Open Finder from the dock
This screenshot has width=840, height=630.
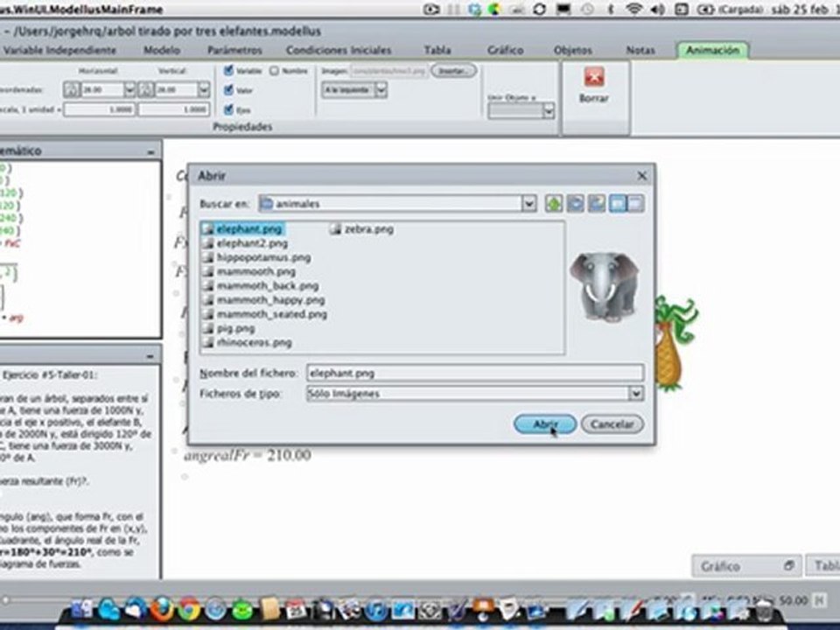coord(82,610)
